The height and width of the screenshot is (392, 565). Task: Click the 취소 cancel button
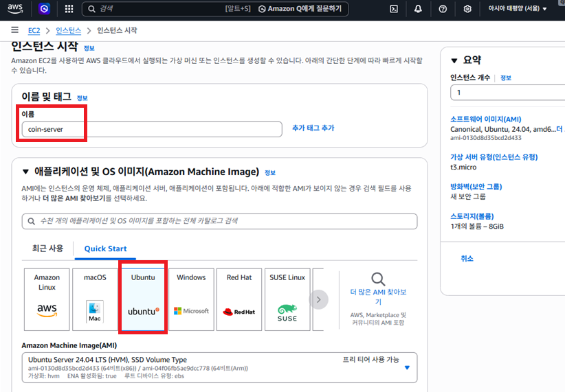click(x=467, y=258)
